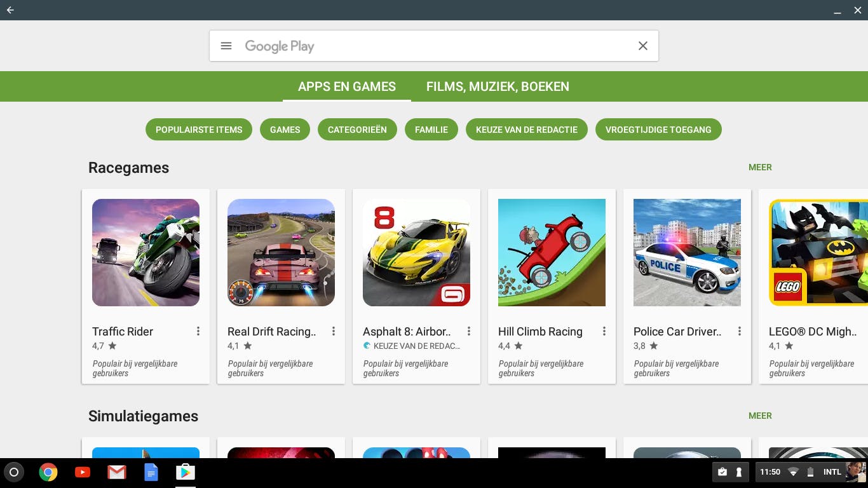The width and height of the screenshot is (868, 488).
Task: Select the Categorieën chip
Action: (x=357, y=130)
